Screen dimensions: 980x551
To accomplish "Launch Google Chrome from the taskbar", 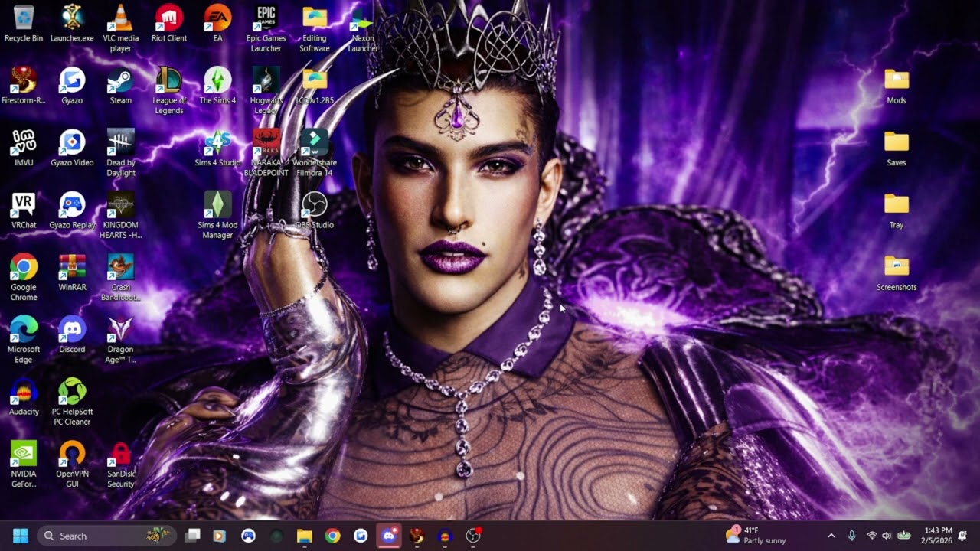I will coord(332,536).
